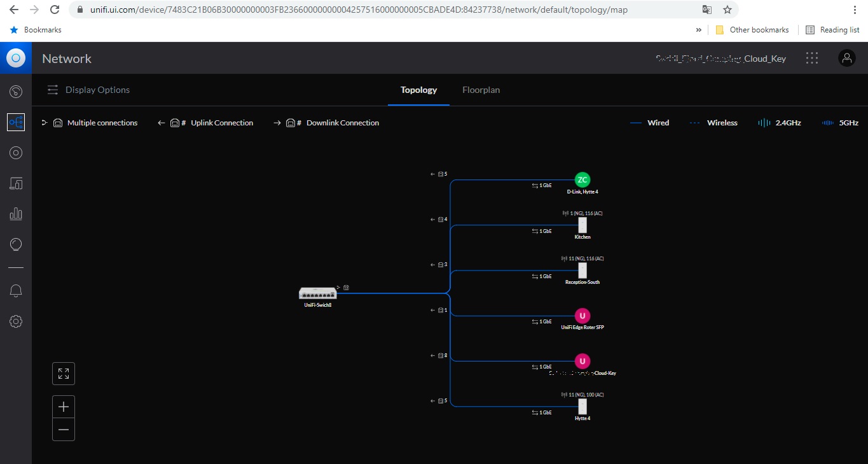Click the D-Link, Hytte 4 label
Image resolution: width=868 pixels, height=464 pixels.
pyautogui.click(x=582, y=192)
